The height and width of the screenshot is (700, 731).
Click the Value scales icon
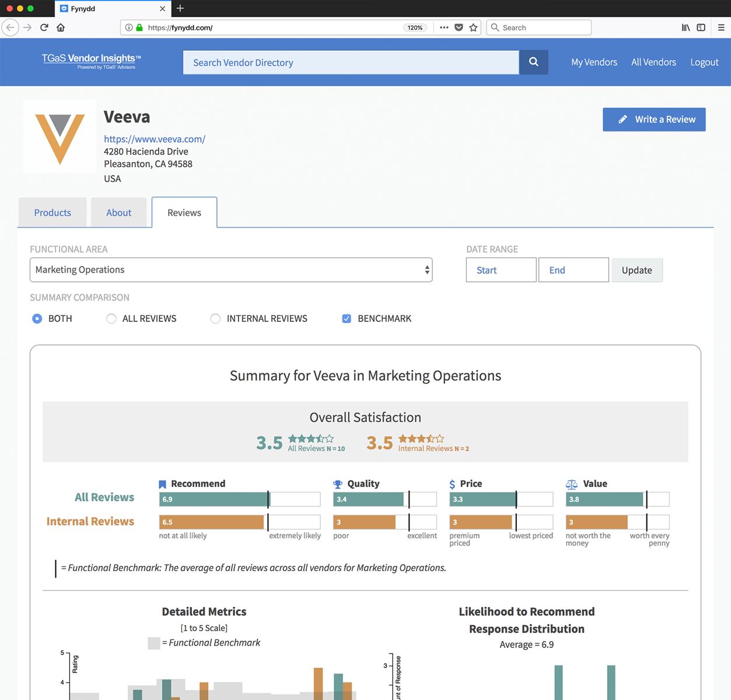click(x=572, y=484)
